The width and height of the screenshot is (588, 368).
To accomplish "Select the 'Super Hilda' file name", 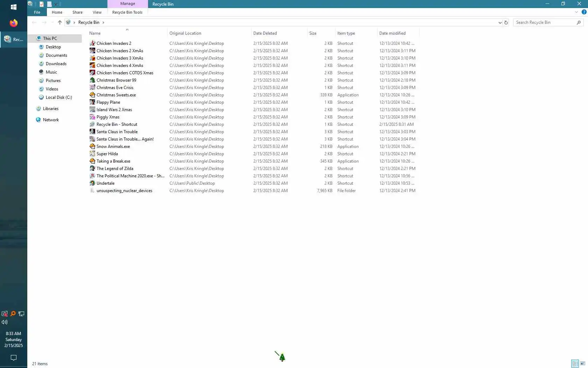I will (107, 154).
